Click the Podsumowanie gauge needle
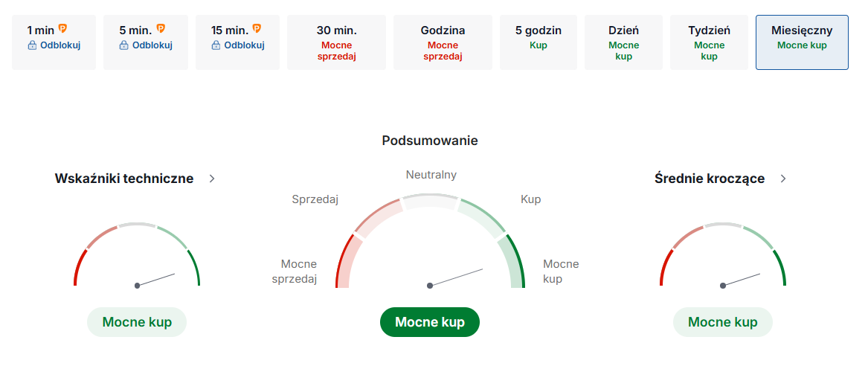 pyautogui.click(x=456, y=277)
